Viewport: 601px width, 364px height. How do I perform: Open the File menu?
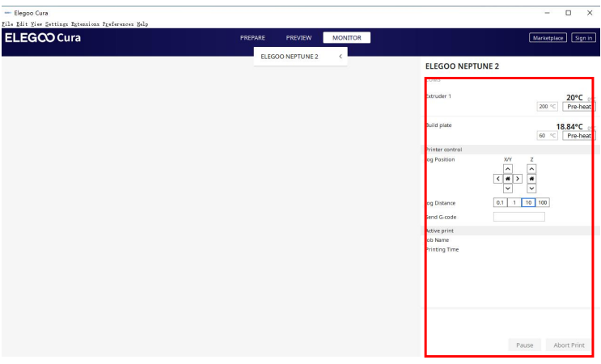7,23
